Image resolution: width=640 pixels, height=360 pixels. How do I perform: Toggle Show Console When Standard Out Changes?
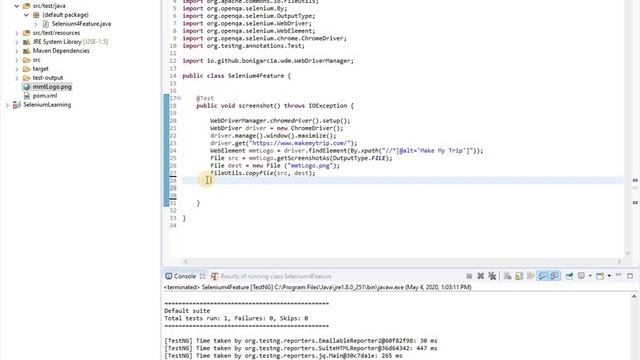click(542, 276)
